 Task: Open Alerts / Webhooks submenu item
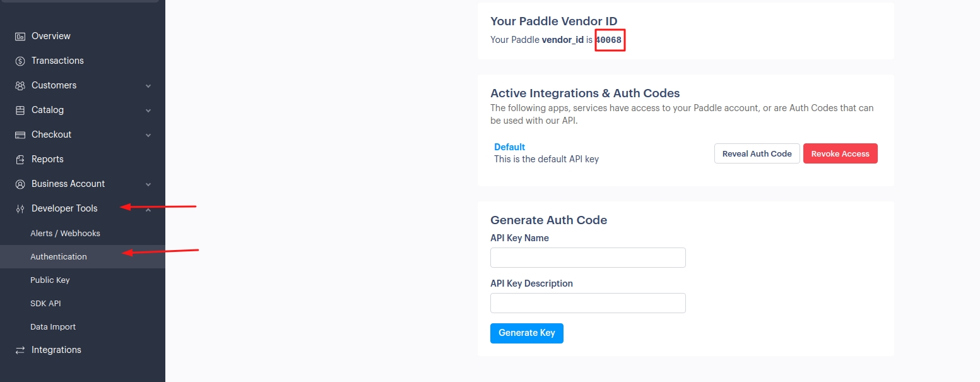click(65, 233)
